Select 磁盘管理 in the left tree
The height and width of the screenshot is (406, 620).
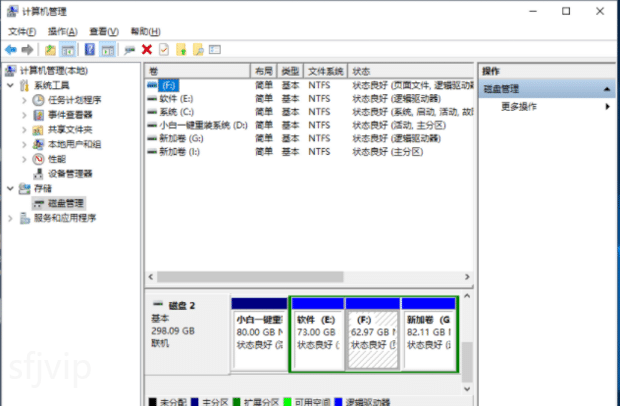tap(66, 203)
